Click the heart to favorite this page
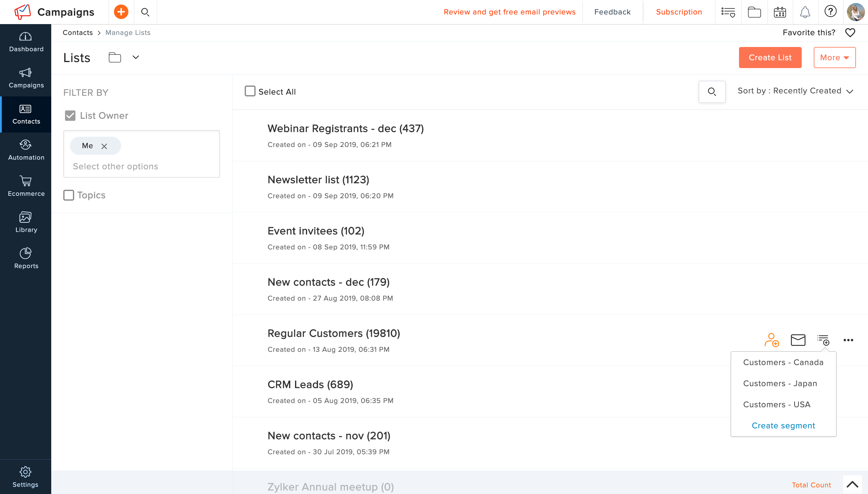 click(x=850, y=33)
